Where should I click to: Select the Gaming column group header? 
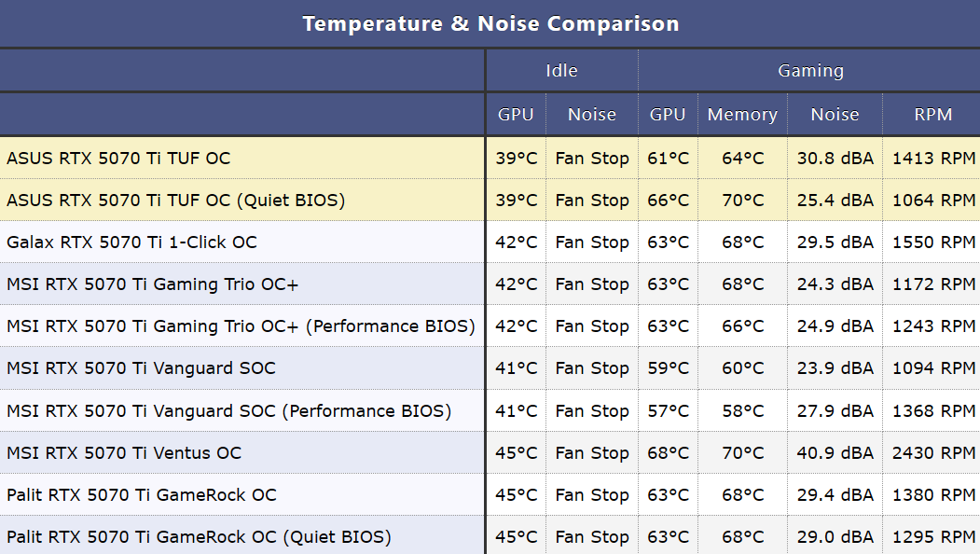click(809, 71)
